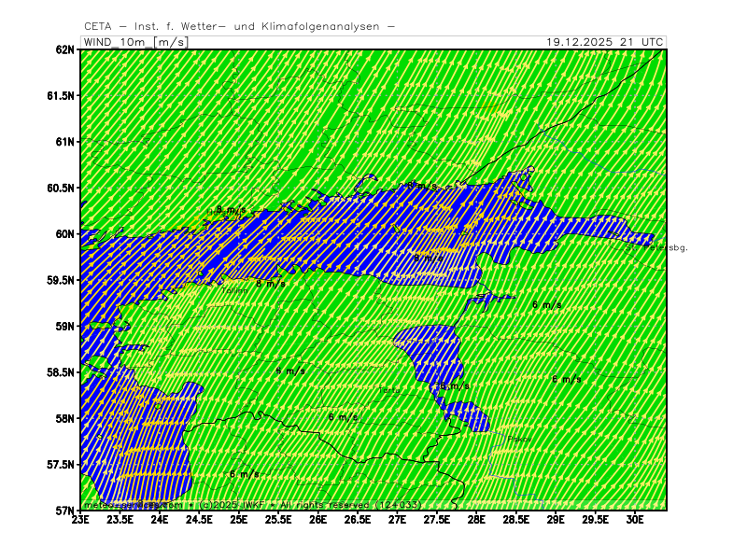Click the Tartu city label

[x=388, y=390]
